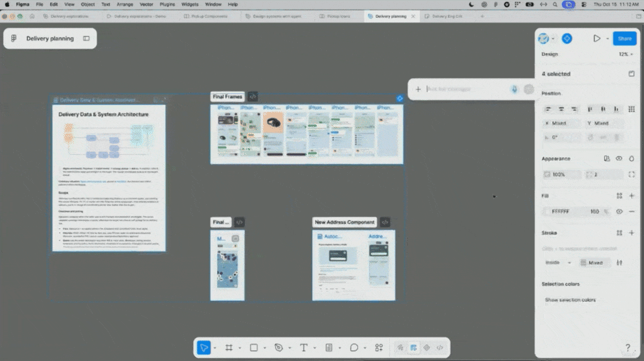Switch to Dev Mode code icon
This screenshot has width=644, height=361.
coord(440,348)
